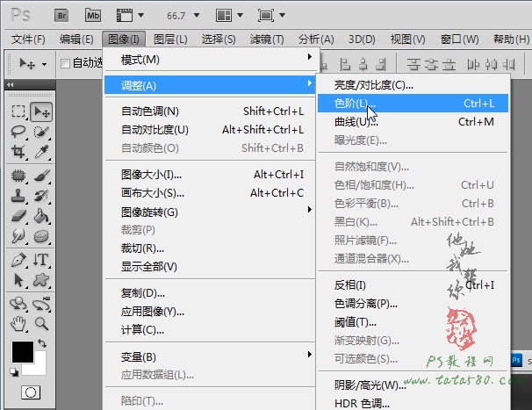Click the white background color swatch
The width and height of the screenshot is (532, 410).
click(x=40, y=367)
